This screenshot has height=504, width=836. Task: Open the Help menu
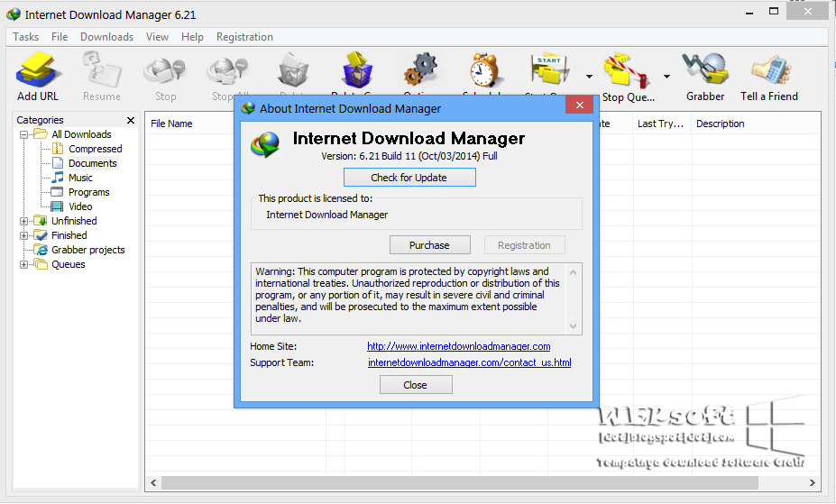(192, 37)
